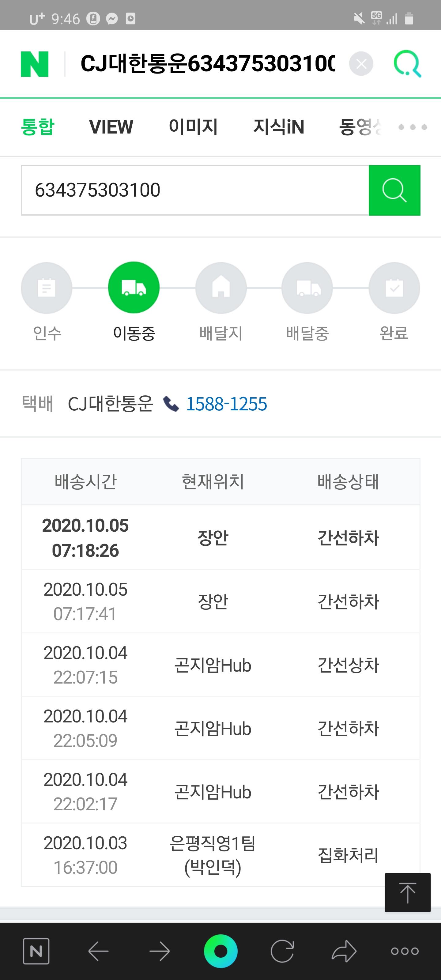Image resolution: width=441 pixels, height=980 pixels.
Task: Tap the Naver green search magnifier icon
Action: [x=407, y=63]
